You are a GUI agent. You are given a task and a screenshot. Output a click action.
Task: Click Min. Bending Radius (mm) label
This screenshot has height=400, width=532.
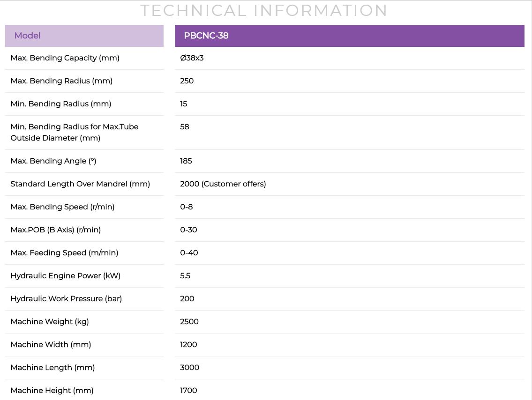tap(61, 104)
